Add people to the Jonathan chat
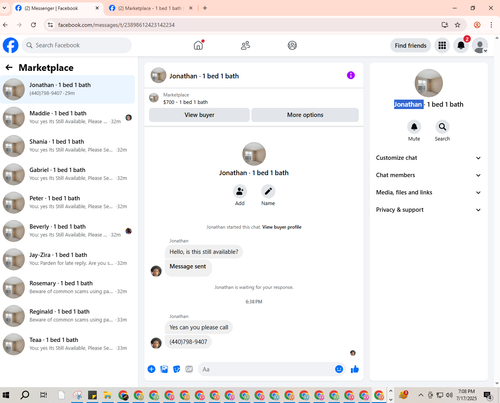 [x=240, y=191]
